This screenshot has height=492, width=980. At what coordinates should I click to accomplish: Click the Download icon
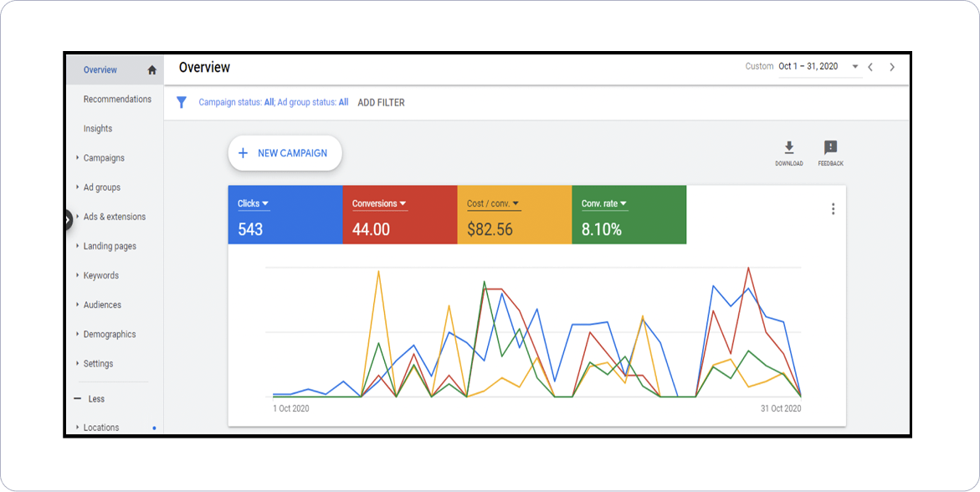[788, 148]
